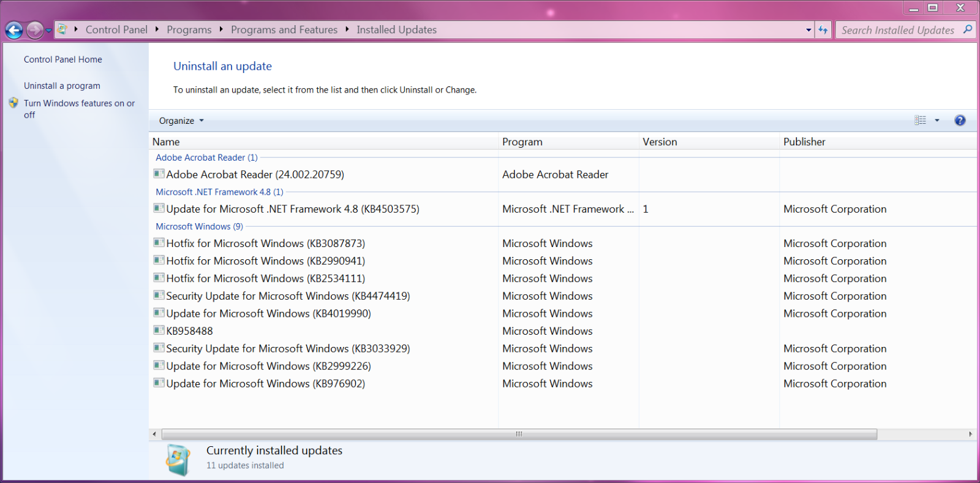Minimize the Installed Updates window

coord(913,7)
